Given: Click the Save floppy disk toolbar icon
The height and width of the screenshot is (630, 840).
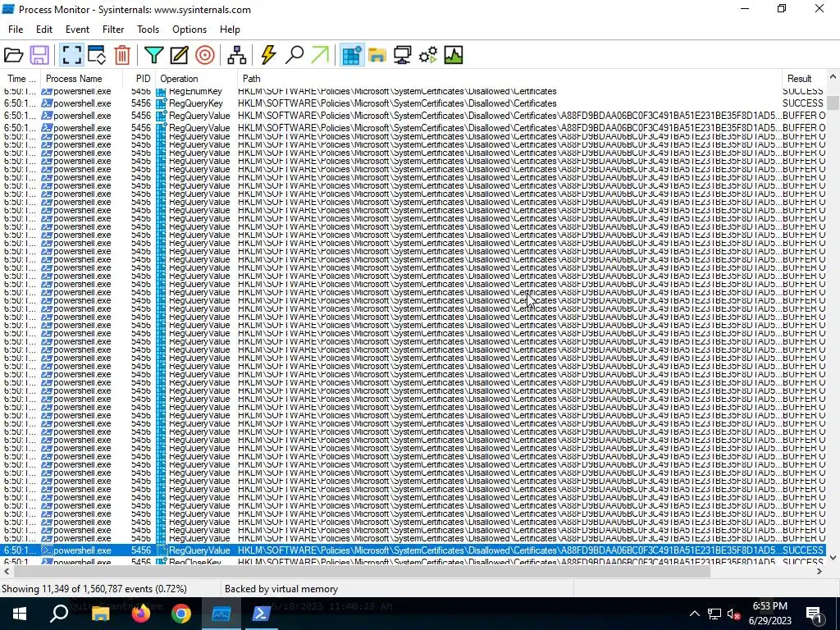Looking at the screenshot, I should tap(39, 55).
